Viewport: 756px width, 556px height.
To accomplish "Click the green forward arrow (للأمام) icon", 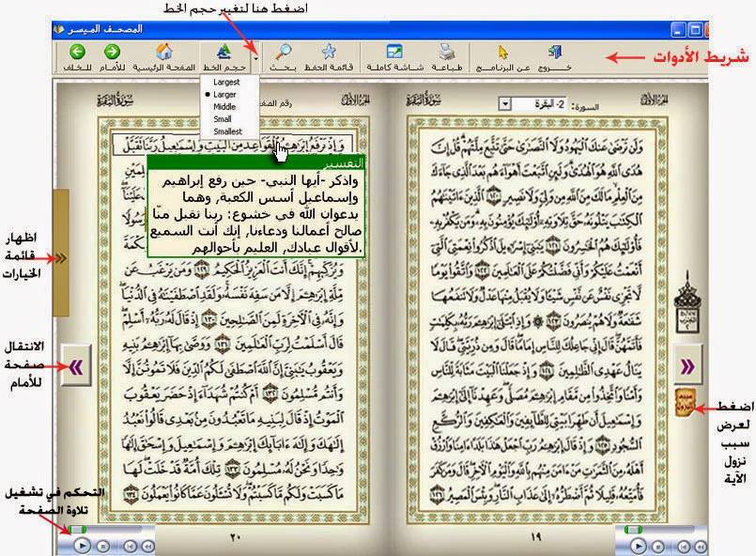I will pos(112,52).
